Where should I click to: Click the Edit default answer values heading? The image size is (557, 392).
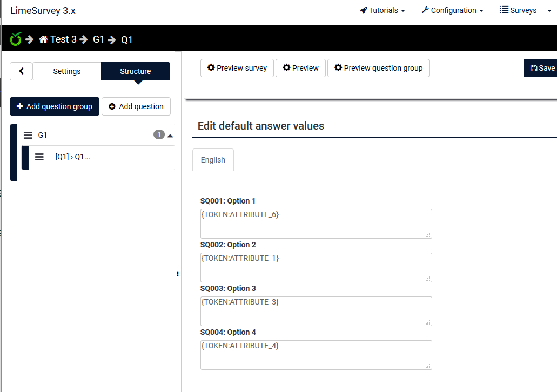pyautogui.click(x=261, y=126)
